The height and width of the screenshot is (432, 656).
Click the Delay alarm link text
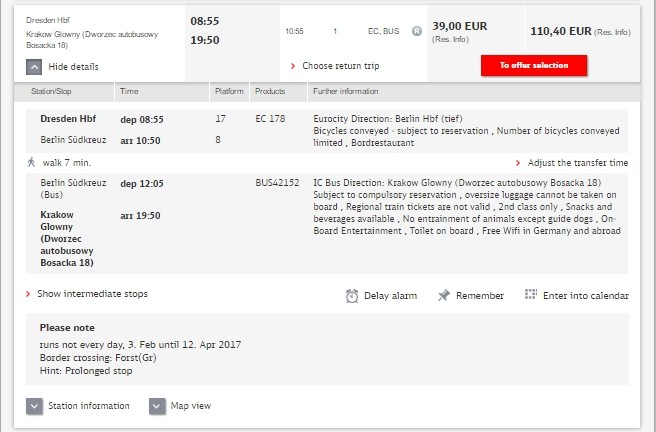point(390,296)
